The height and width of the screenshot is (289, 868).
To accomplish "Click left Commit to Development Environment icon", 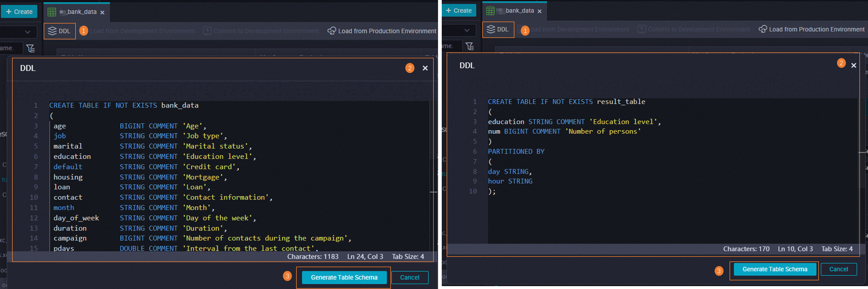I will pos(207,31).
